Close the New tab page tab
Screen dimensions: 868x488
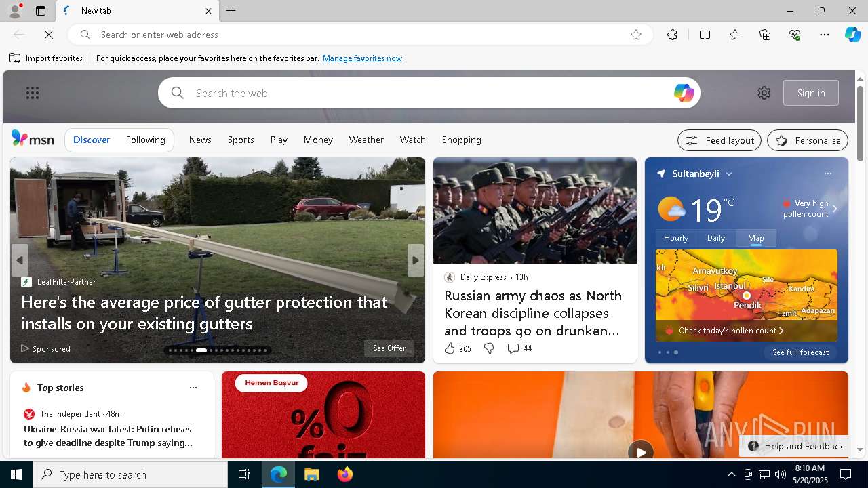click(x=208, y=11)
